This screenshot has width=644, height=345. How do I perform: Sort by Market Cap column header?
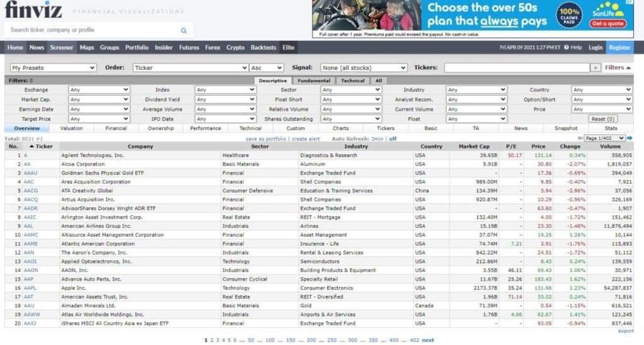point(474,147)
